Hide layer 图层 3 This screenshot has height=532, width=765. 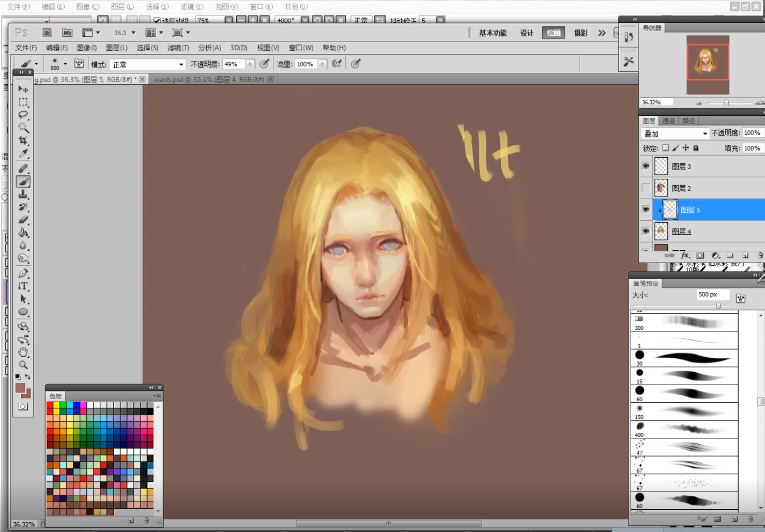pyautogui.click(x=646, y=166)
